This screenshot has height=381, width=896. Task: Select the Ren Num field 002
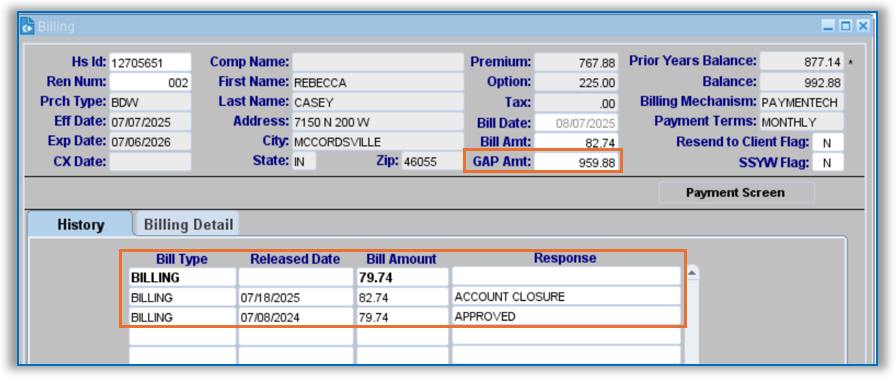pyautogui.click(x=150, y=82)
